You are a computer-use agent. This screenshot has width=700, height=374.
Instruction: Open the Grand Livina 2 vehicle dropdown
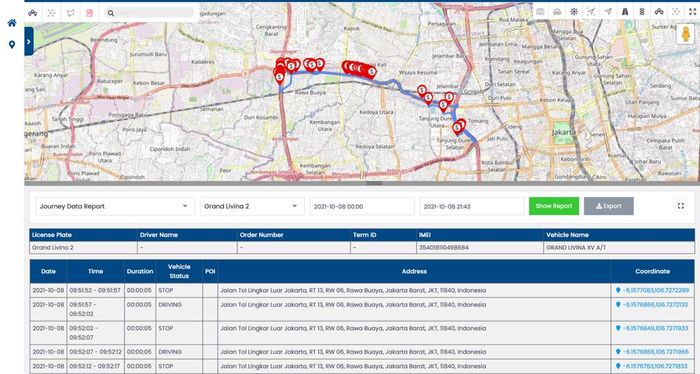252,206
